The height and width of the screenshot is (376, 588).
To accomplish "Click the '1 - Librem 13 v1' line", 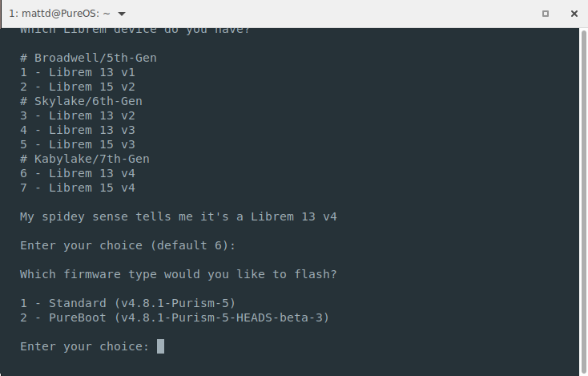I will click(x=78, y=72).
